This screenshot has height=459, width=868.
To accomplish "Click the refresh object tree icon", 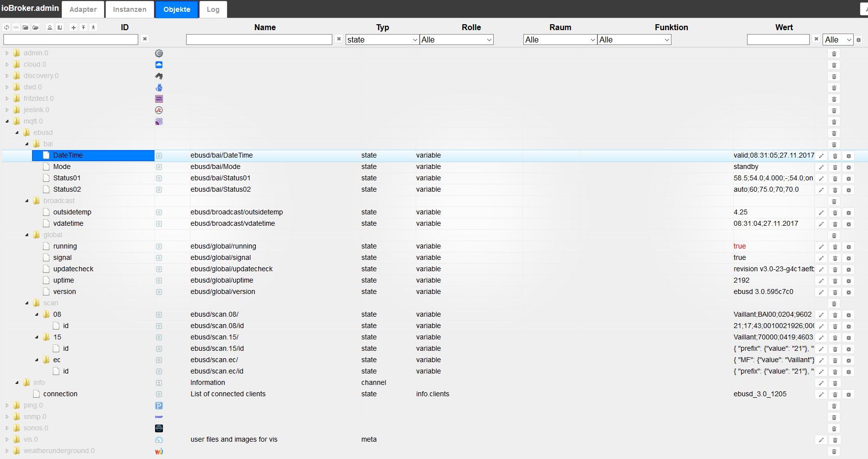I will click(6, 28).
